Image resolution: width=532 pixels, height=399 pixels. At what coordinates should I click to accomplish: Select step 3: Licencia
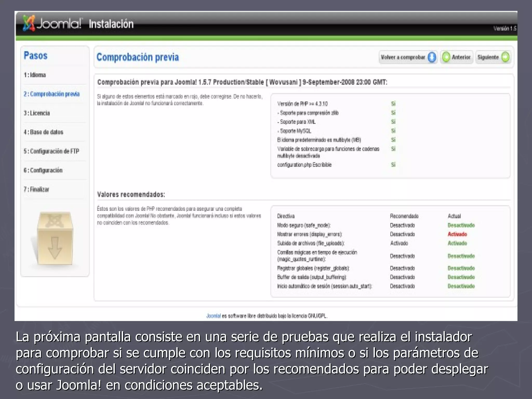click(x=37, y=113)
